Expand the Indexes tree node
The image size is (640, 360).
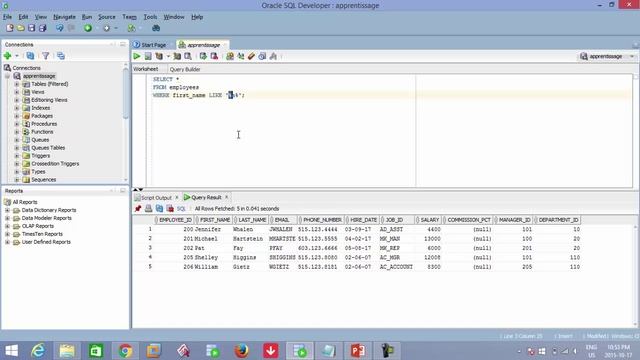point(17,108)
